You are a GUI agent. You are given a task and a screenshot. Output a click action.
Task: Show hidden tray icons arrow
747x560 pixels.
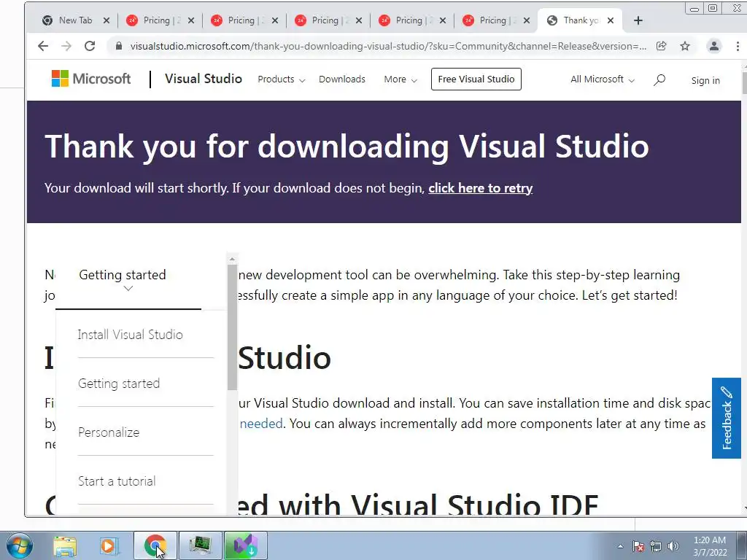pos(620,546)
